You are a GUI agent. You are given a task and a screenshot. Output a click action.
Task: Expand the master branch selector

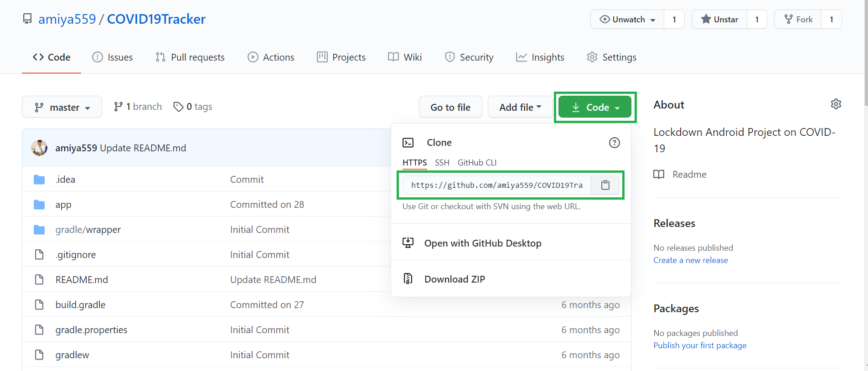pos(62,107)
